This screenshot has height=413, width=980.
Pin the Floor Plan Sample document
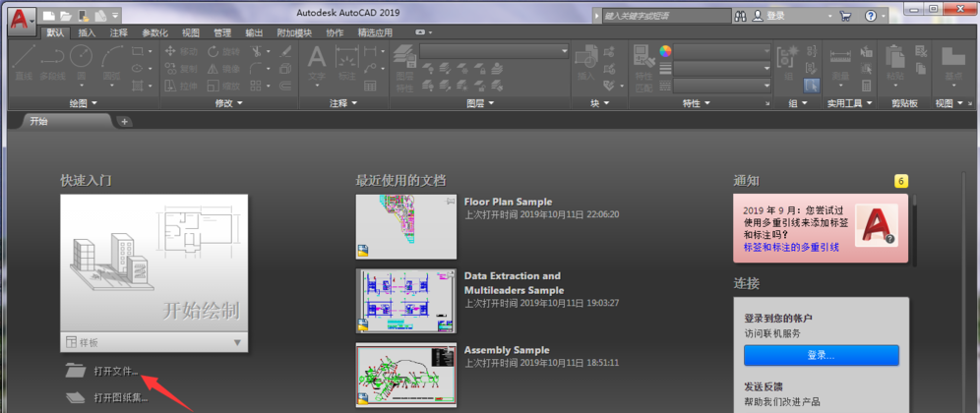tap(451, 201)
